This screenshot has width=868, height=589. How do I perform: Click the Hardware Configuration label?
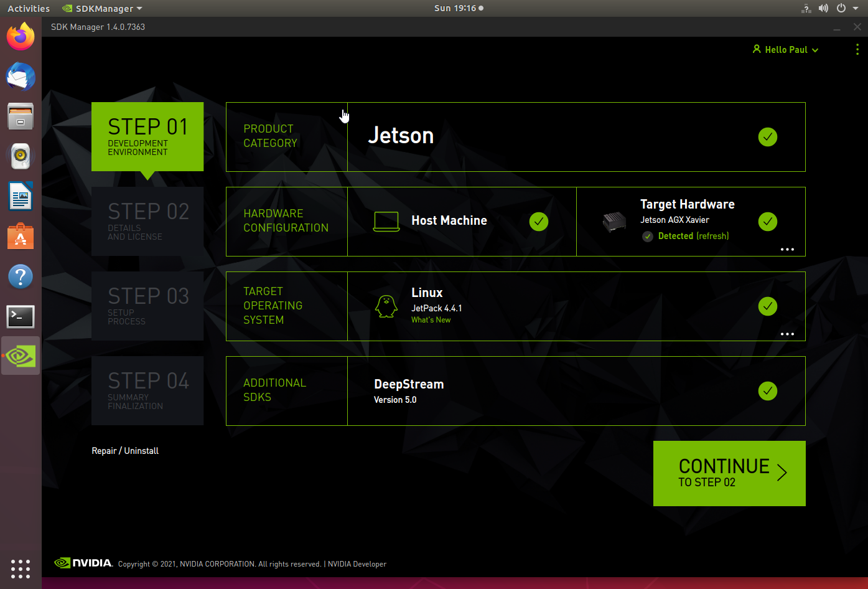tap(286, 220)
